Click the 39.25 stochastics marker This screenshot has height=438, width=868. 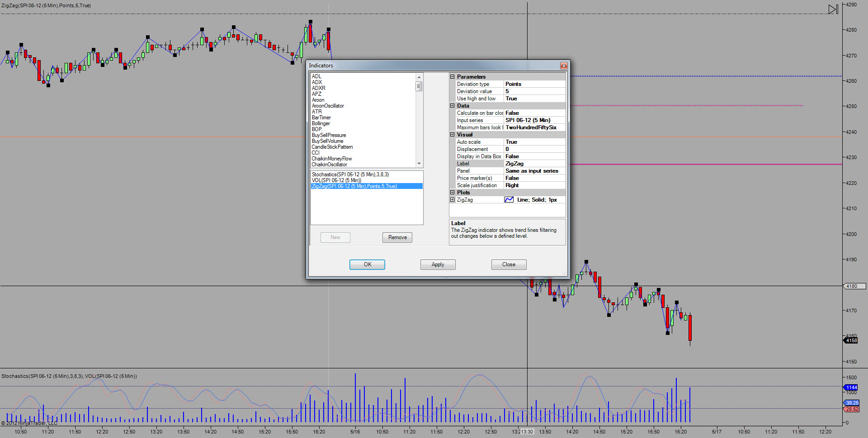tap(851, 403)
